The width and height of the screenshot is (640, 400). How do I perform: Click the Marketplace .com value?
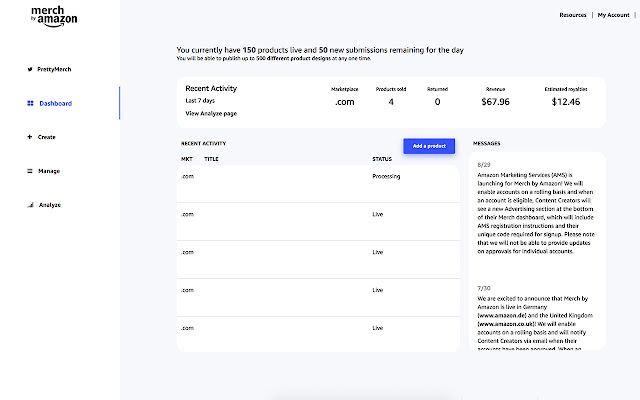pos(344,102)
